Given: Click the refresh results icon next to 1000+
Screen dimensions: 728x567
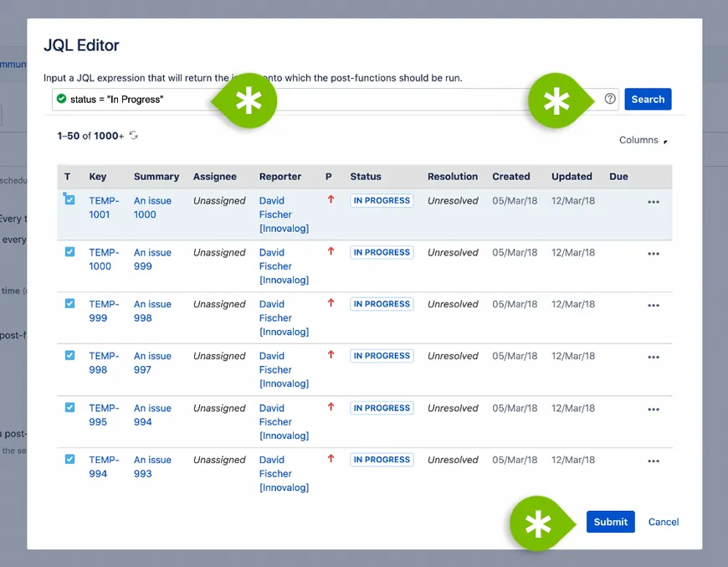Looking at the screenshot, I should 134,135.
